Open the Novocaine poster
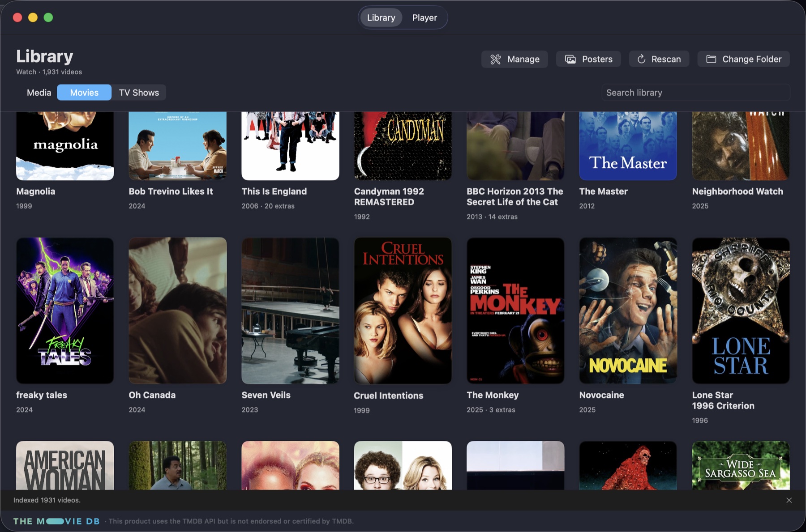The width and height of the screenshot is (806, 532). pos(628,311)
